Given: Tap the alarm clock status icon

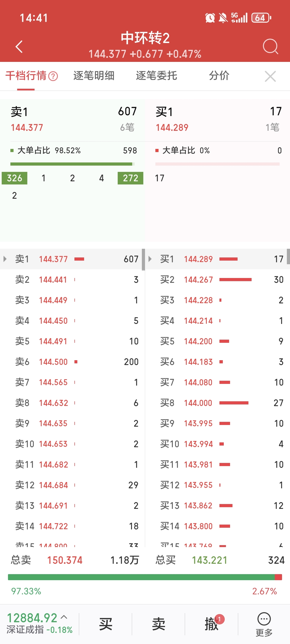Looking at the screenshot, I should point(210,18).
